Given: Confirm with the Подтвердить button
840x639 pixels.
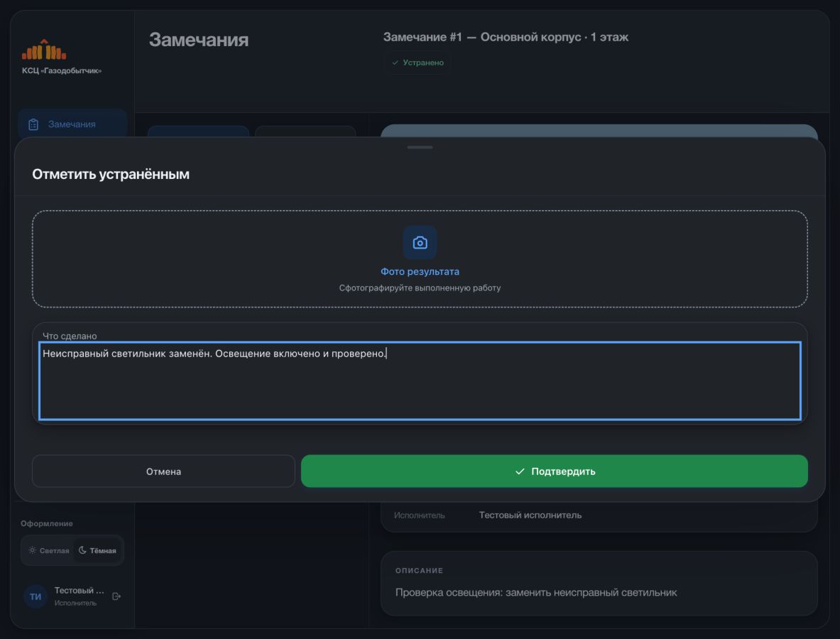Looking at the screenshot, I should [554, 471].
